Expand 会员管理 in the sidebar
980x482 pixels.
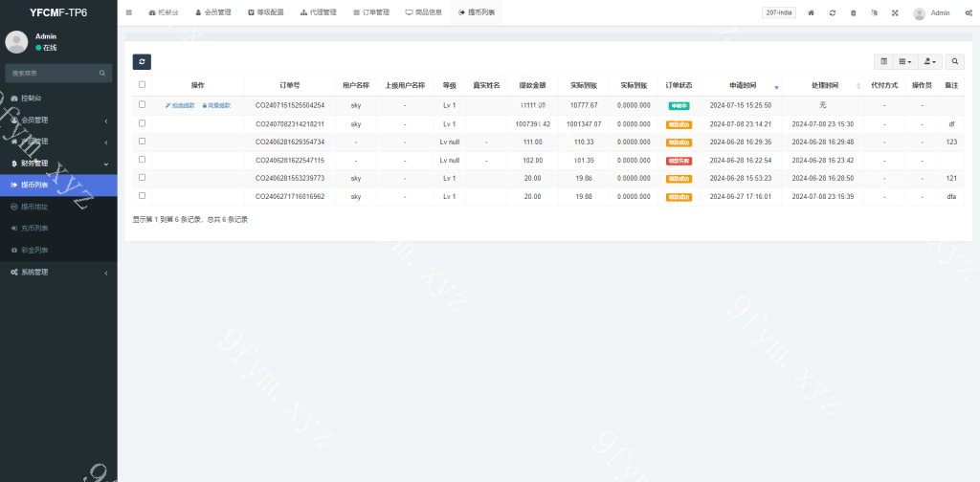click(58, 120)
